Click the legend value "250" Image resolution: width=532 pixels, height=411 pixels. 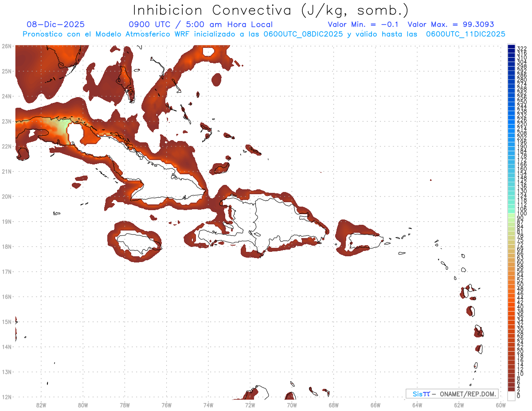pyautogui.click(x=522, y=102)
